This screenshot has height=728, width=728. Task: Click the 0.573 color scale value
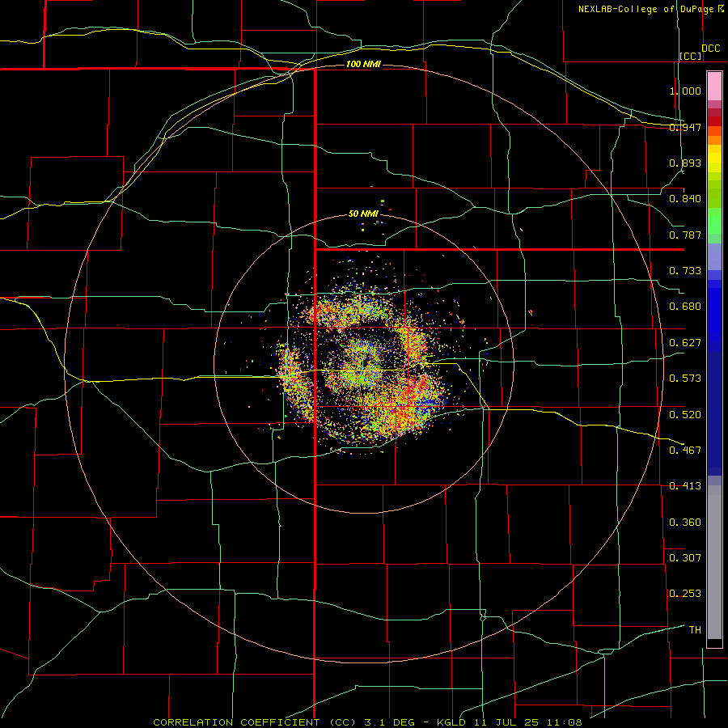click(685, 379)
